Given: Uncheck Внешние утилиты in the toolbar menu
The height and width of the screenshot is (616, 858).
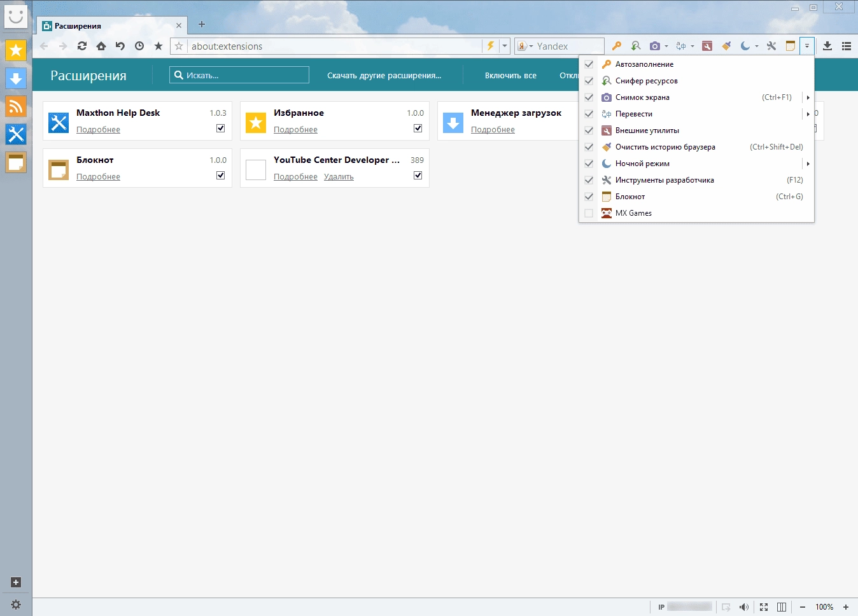Looking at the screenshot, I should [589, 130].
